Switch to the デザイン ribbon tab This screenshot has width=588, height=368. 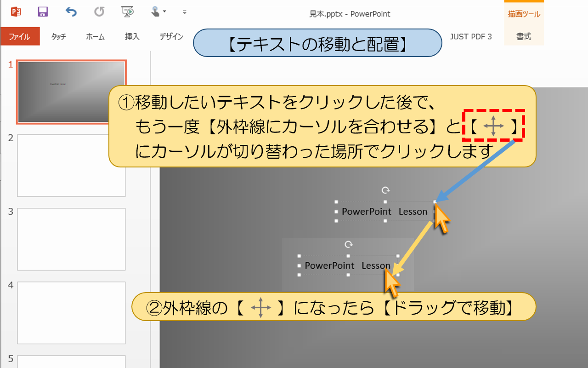point(171,36)
